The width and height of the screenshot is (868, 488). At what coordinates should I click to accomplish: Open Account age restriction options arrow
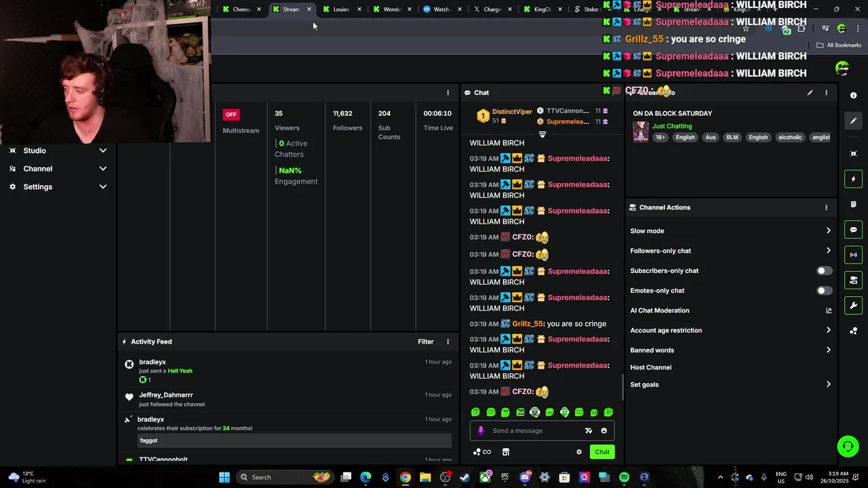coord(828,330)
